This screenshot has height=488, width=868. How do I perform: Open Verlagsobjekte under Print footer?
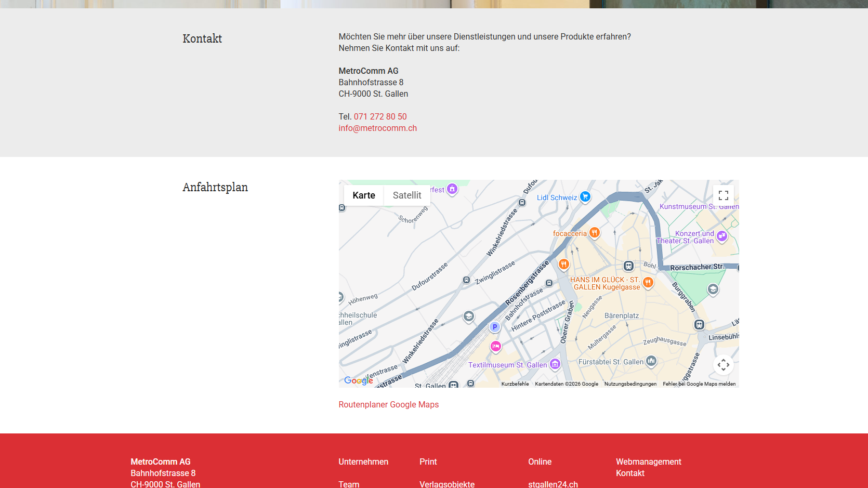pyautogui.click(x=447, y=484)
